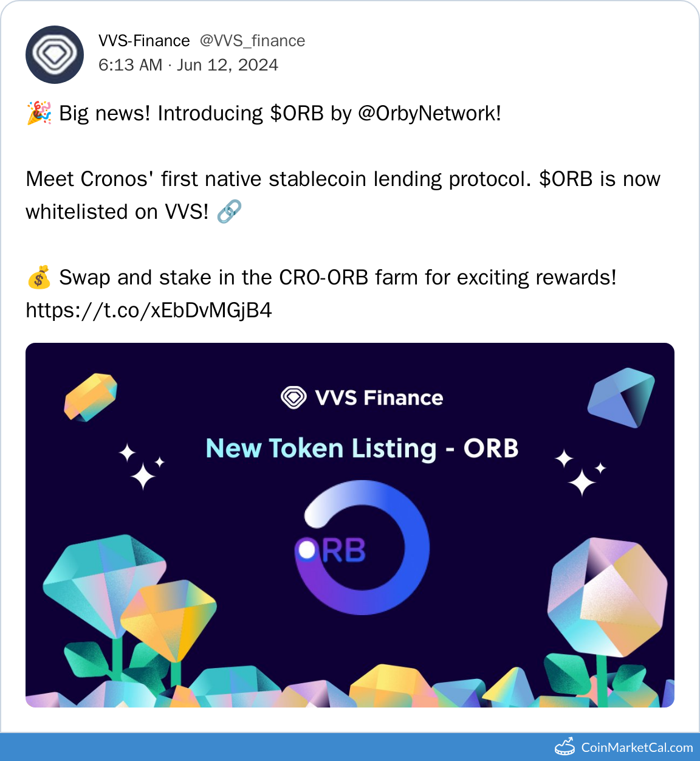The image size is (700, 761).
Task: Click the teal diamond flower illustration
Action: [x=103, y=584]
